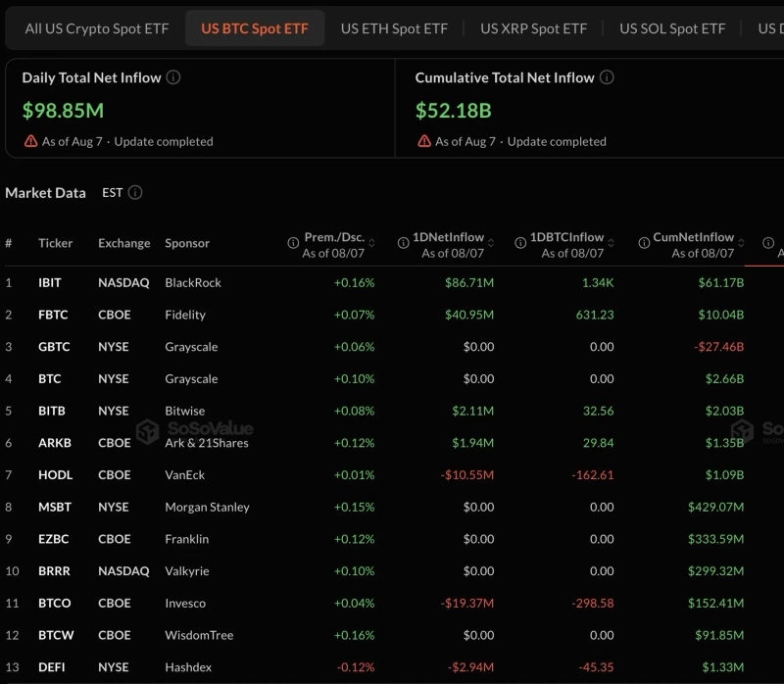Open the IBIT ticker row

(392, 282)
